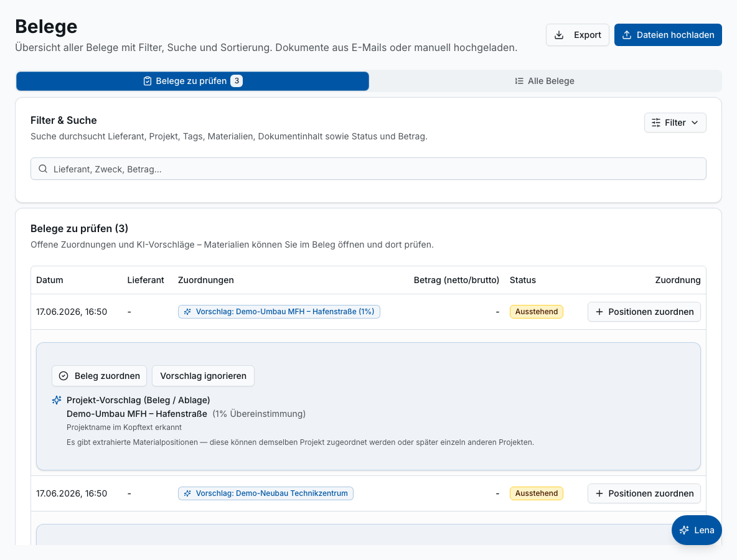Click Ausstehend status in Hafenstraße row
The image size is (737, 560).
click(537, 312)
